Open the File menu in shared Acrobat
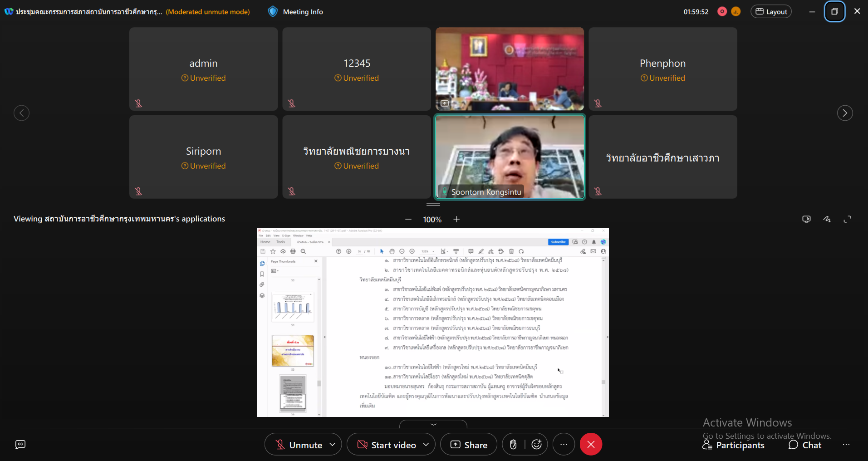This screenshot has width=868, height=461. tap(261, 236)
